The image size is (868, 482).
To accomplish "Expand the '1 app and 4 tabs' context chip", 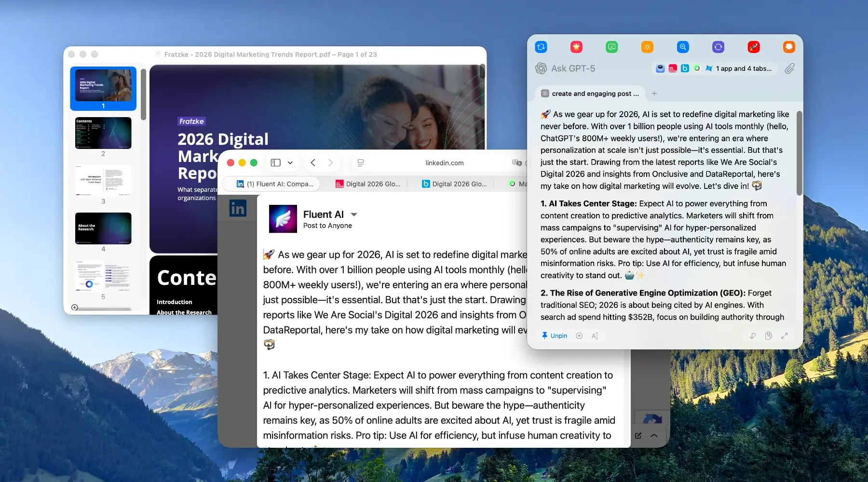I will pyautogui.click(x=739, y=68).
